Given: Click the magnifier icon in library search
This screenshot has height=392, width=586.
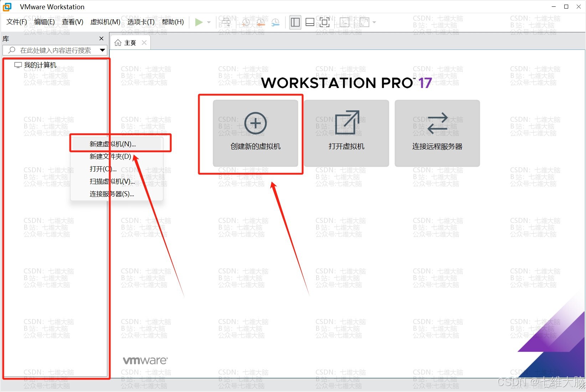Looking at the screenshot, I should 12,50.
